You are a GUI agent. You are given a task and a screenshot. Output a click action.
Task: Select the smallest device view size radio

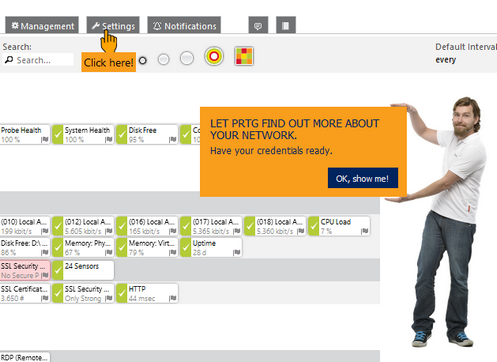(x=143, y=60)
